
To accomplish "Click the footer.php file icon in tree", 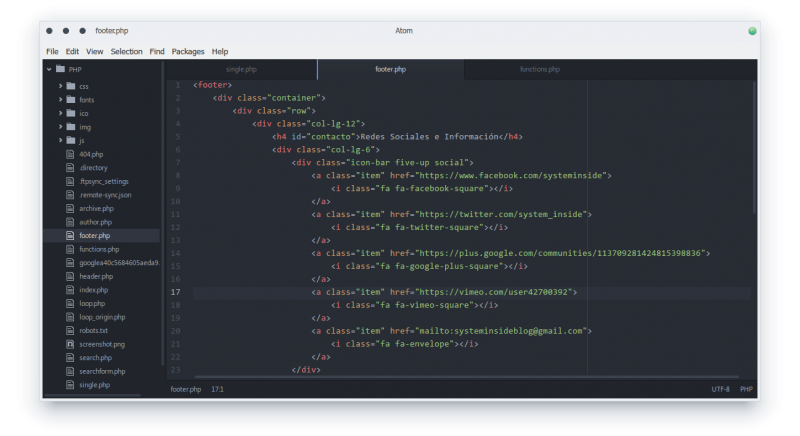I will (70, 236).
